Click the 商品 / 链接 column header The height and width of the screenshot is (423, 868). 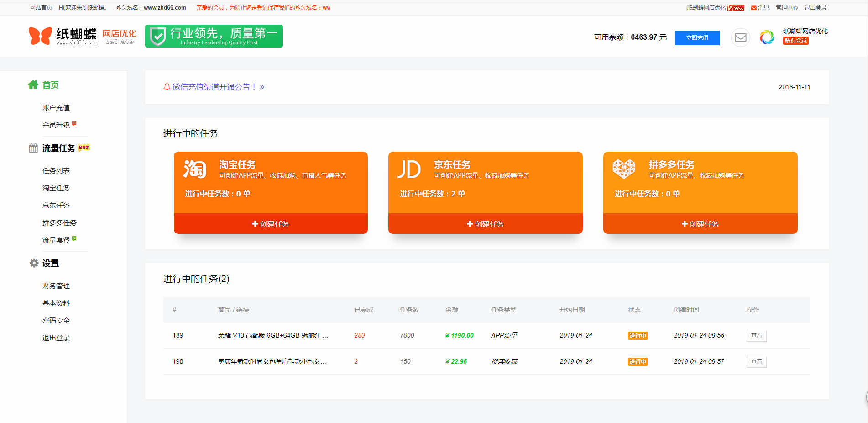[234, 310]
